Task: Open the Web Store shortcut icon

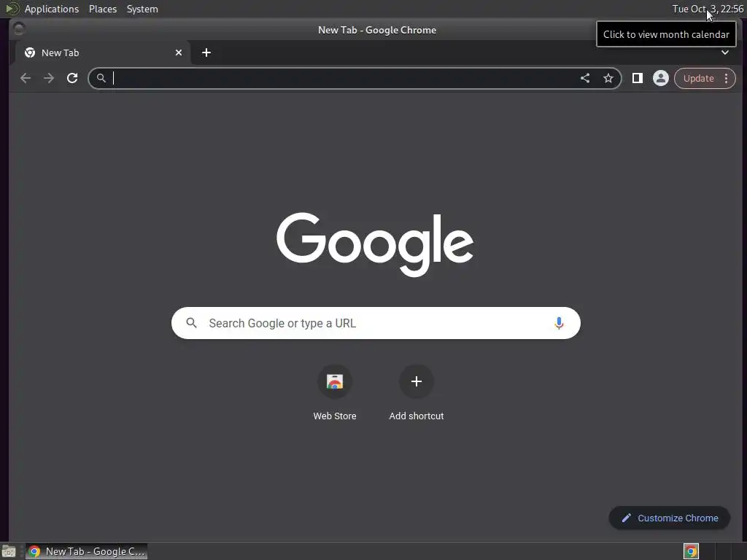Action: pos(335,381)
